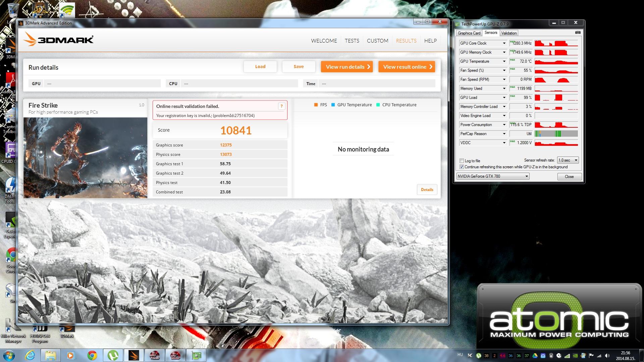Switch to GPU Tweak on taskbar
The width and height of the screenshot is (644, 362).
155,355
